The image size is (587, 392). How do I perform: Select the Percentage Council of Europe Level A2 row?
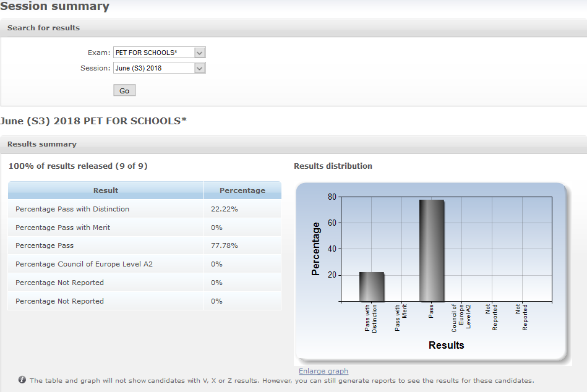tap(145, 264)
